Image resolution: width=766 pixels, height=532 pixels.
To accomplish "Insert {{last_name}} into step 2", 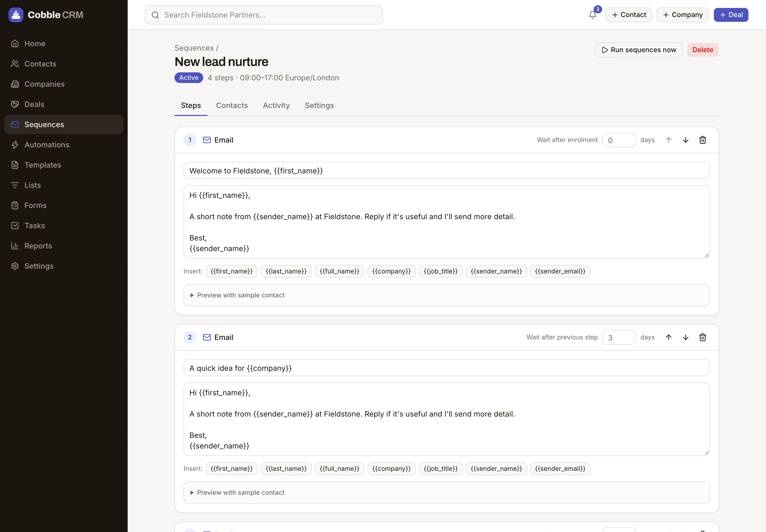I will tap(286, 469).
